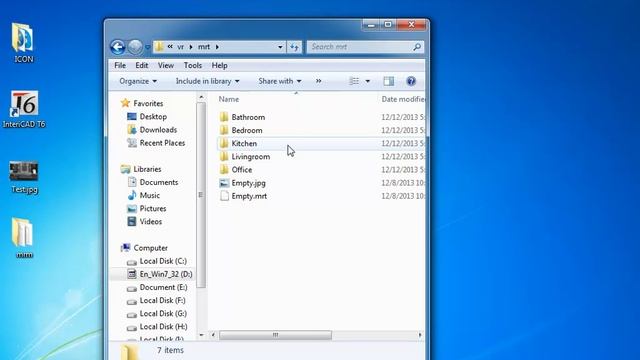Sort files by the Name column header
This screenshot has height=360, width=640.
point(229,99)
